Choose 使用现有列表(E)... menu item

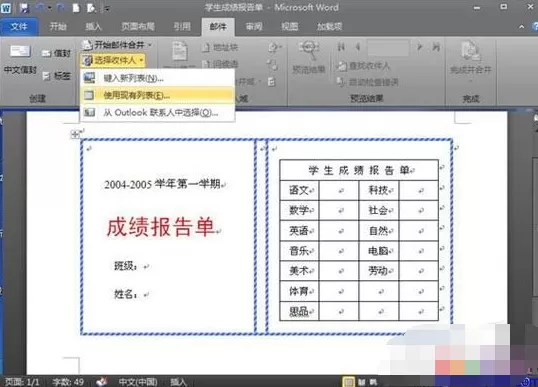(157, 95)
